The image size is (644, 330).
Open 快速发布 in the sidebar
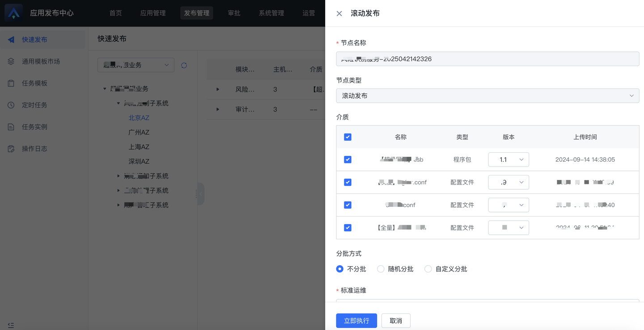[42, 40]
